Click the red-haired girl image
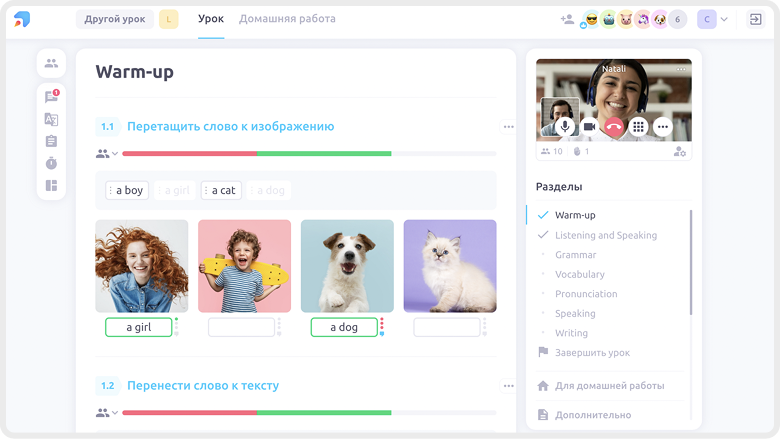Screen dimensions: 780x439 tap(142, 266)
